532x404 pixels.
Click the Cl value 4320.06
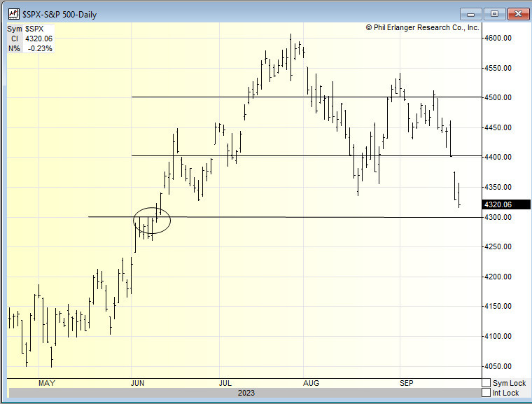38,39
